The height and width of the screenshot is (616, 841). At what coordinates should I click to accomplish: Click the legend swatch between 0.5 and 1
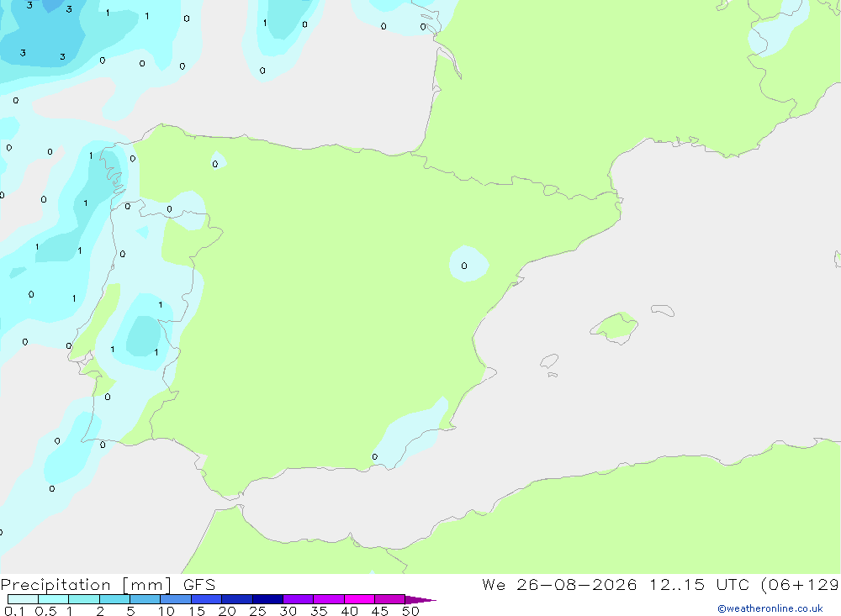pos(54,599)
